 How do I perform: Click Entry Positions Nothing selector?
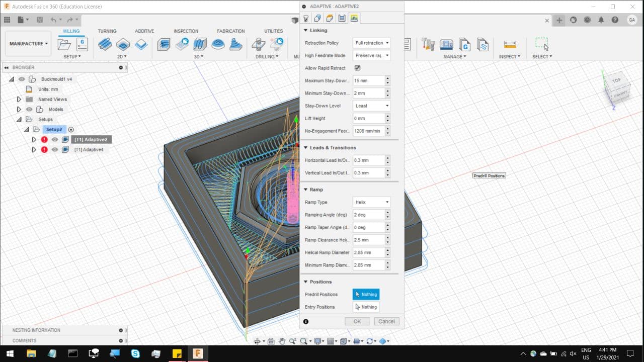click(x=366, y=307)
